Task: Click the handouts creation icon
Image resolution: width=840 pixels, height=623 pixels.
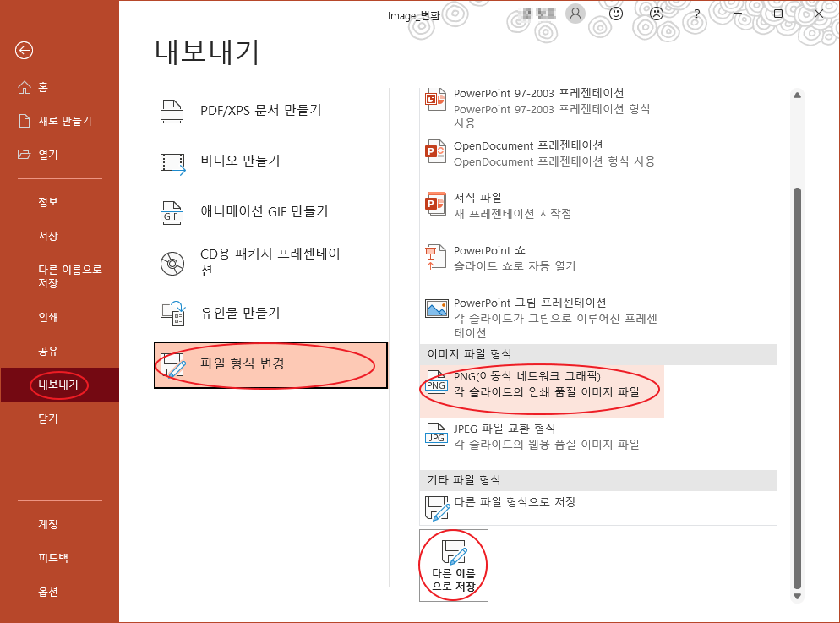Action: pyautogui.click(x=172, y=314)
